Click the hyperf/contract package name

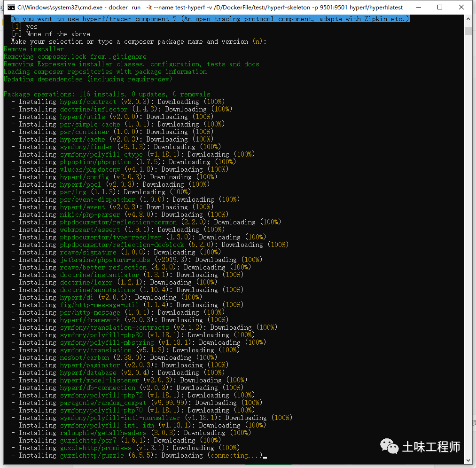click(x=88, y=102)
